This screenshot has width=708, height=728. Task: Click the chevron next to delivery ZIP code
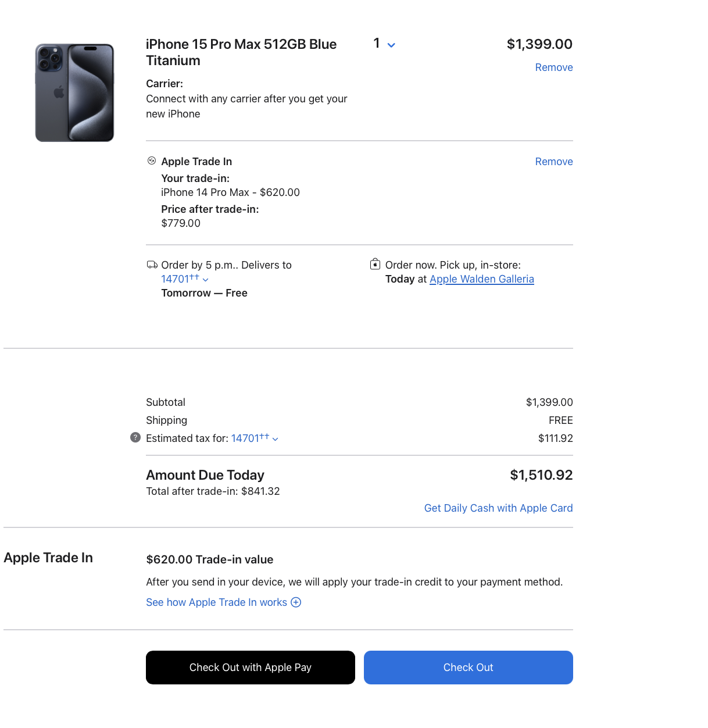click(x=206, y=280)
